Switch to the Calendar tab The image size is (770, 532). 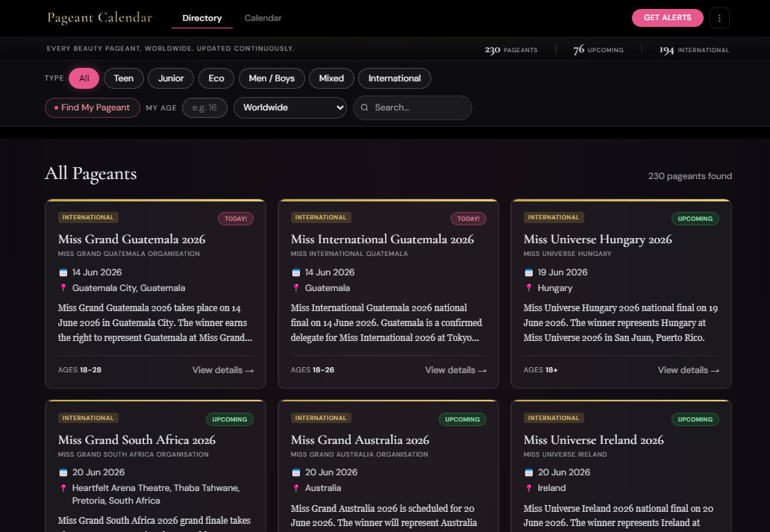point(263,18)
